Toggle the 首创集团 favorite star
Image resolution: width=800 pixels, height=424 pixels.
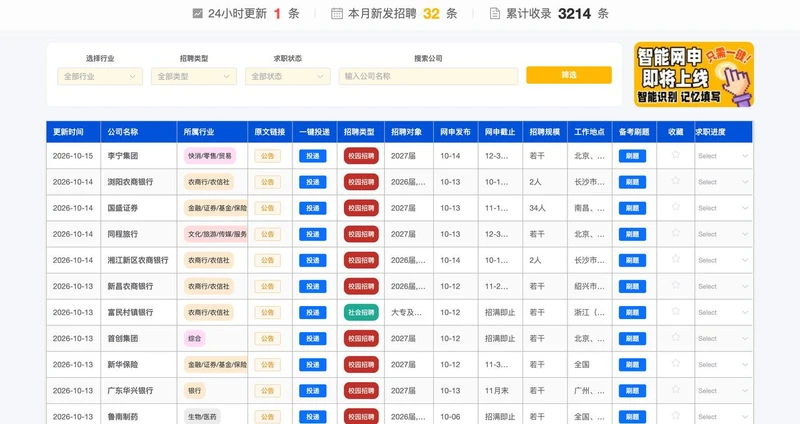(x=676, y=337)
